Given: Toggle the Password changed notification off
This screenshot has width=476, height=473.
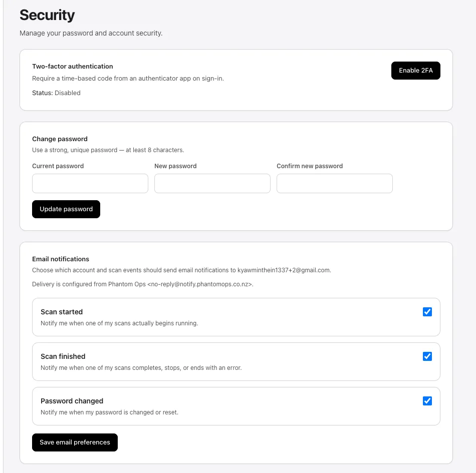Looking at the screenshot, I should (427, 400).
